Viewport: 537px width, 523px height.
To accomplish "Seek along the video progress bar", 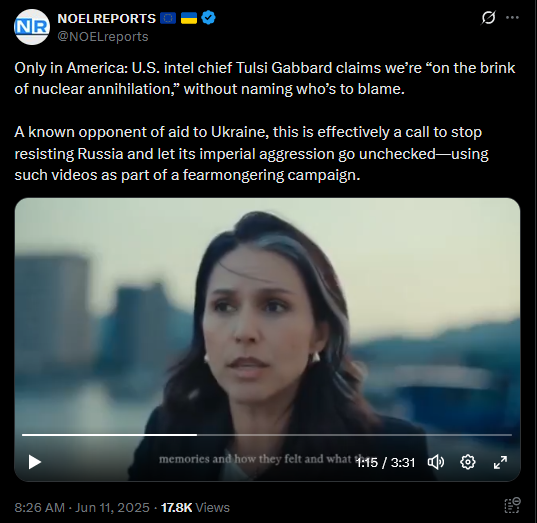I will point(267,435).
